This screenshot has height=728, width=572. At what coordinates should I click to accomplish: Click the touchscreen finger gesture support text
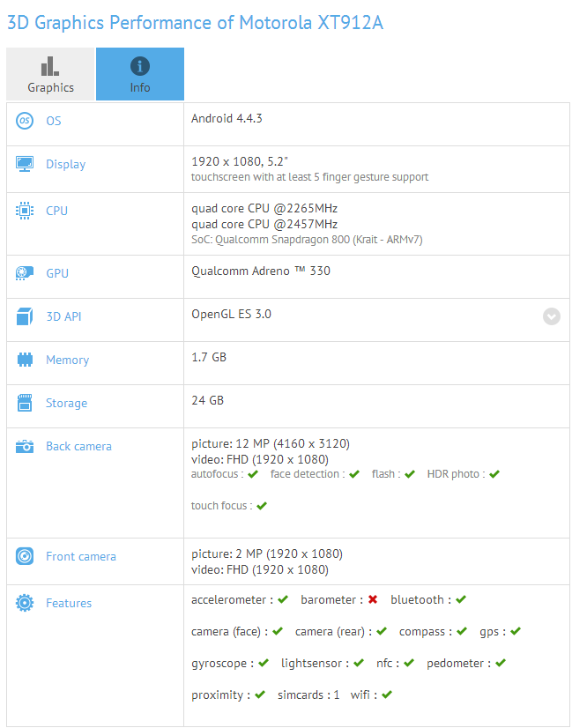tap(309, 177)
